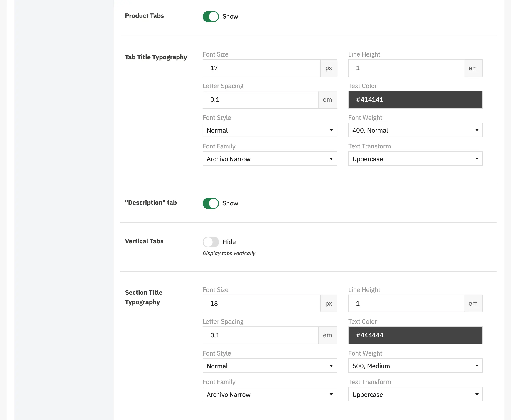The width and height of the screenshot is (511, 420).
Task: Click the "Tab Title Typography" label
Action: coord(156,57)
